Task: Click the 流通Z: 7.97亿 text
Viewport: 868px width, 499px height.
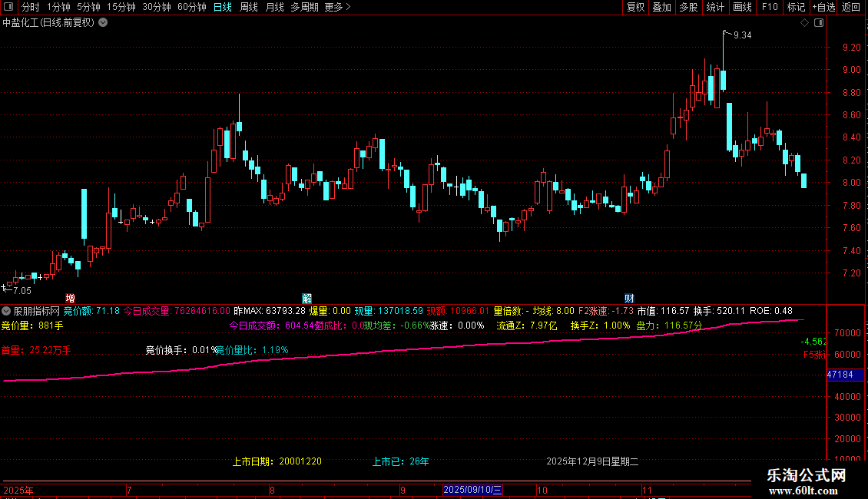Action: pyautogui.click(x=526, y=326)
